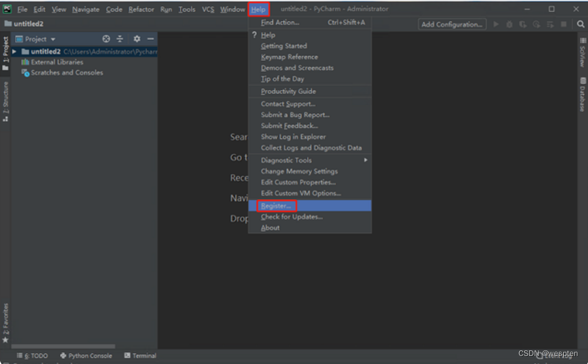Choose Getting Started menu entry

click(x=310, y=46)
